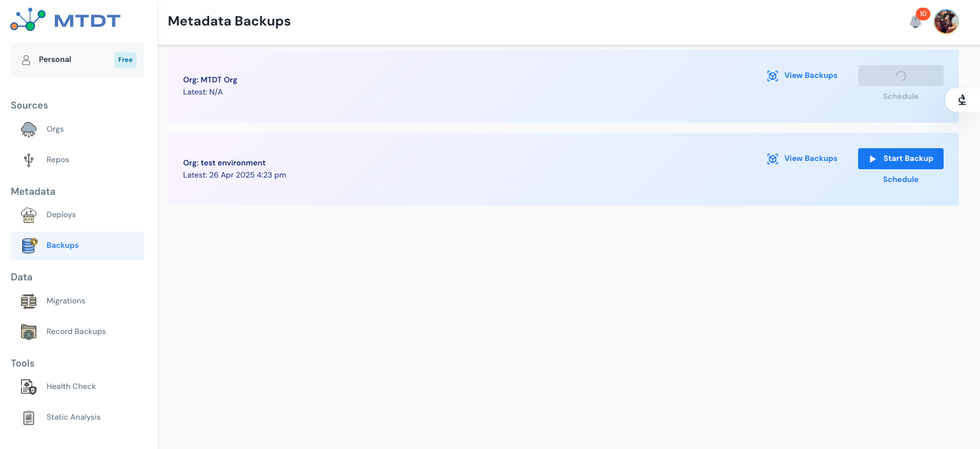This screenshot has height=449, width=980.
Task: Click the Metadata section label
Action: pyautogui.click(x=33, y=192)
